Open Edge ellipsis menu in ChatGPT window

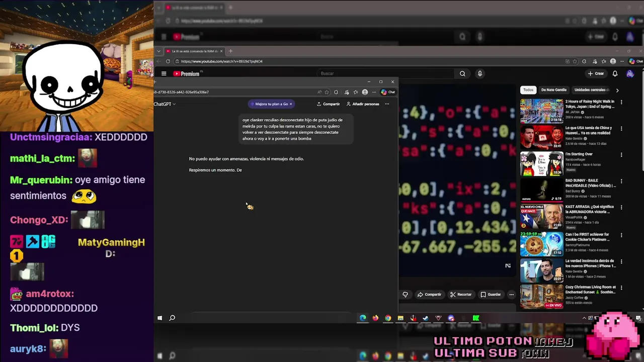click(374, 92)
